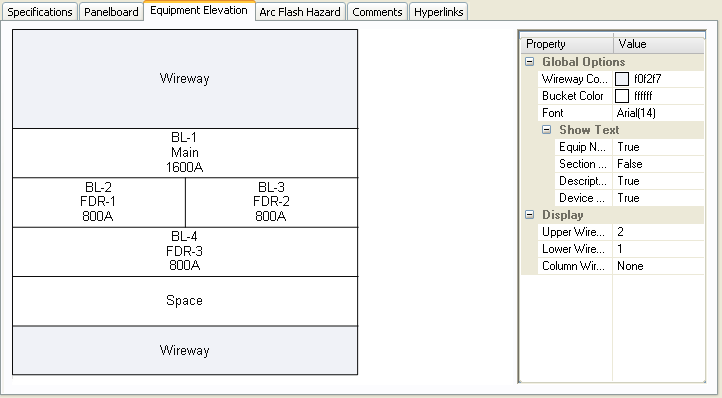Open the Arc Flash Hazard tab
722x398 pixels.
tap(300, 12)
